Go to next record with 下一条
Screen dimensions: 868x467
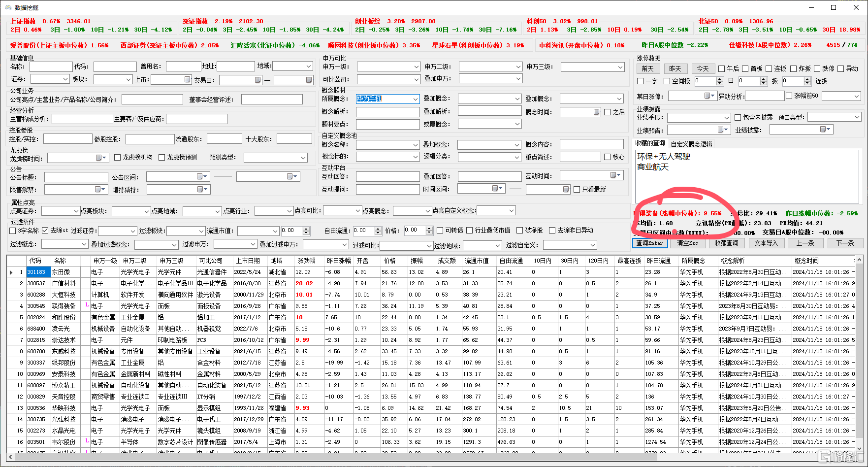[x=845, y=243]
